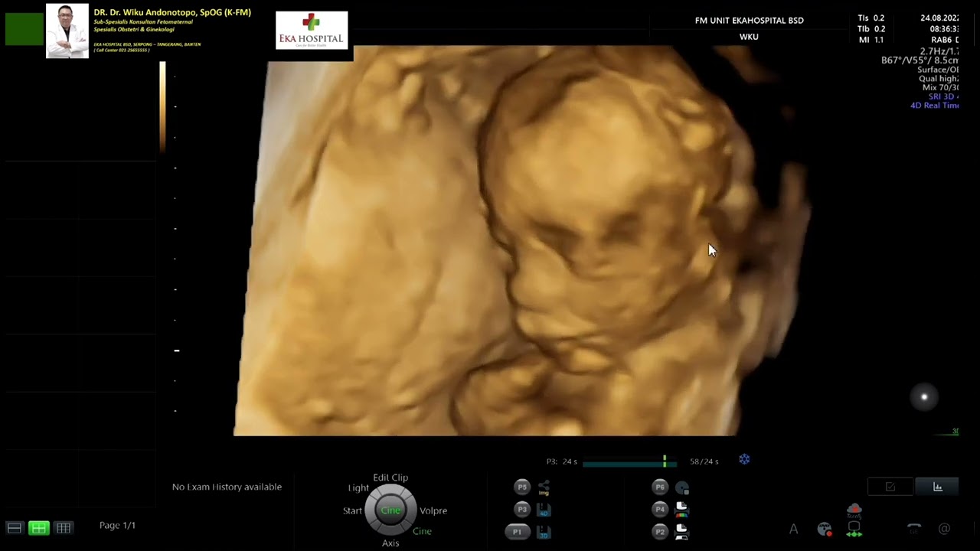Click the 4D Real Time mode label
The image size is (980, 551).
pyautogui.click(x=934, y=106)
